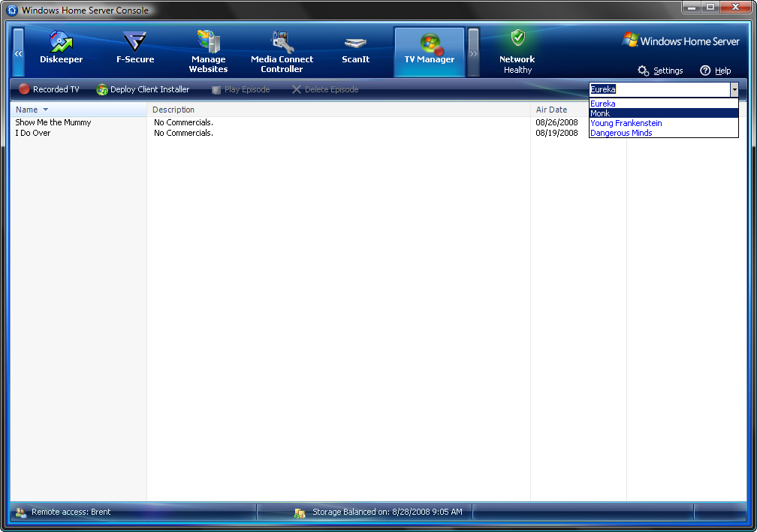Click the 08/26/2008 air date cell
The image size is (757, 532).
tap(556, 122)
